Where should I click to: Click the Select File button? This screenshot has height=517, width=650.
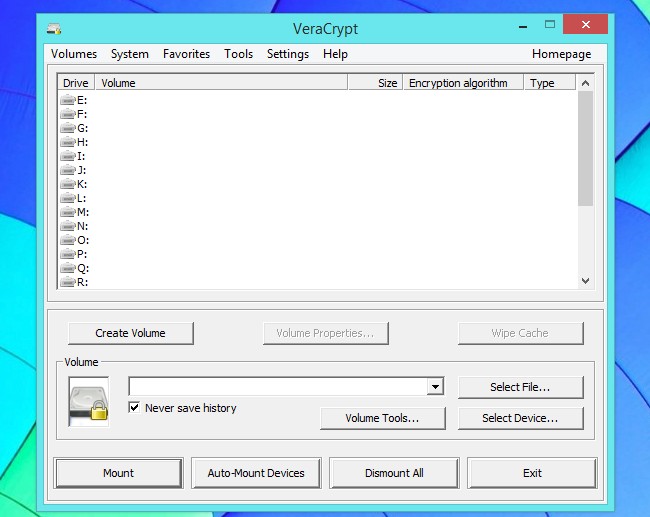[520, 387]
